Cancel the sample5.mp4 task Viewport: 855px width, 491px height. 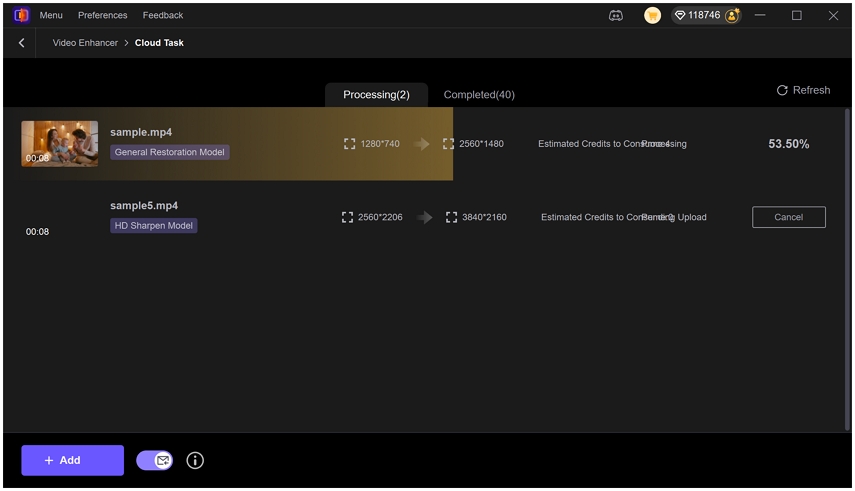(x=788, y=217)
